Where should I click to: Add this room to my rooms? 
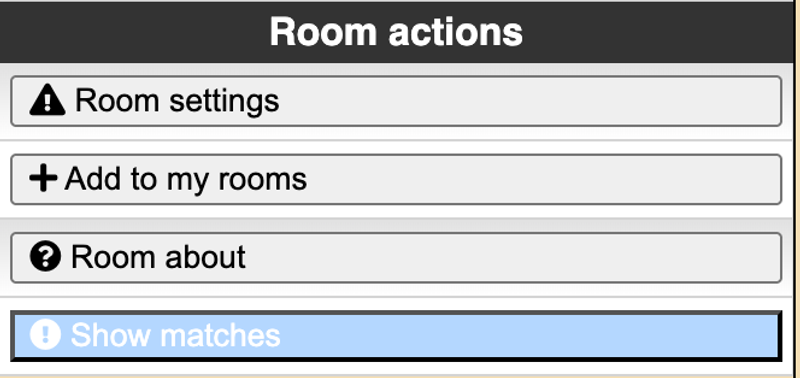[x=396, y=179]
